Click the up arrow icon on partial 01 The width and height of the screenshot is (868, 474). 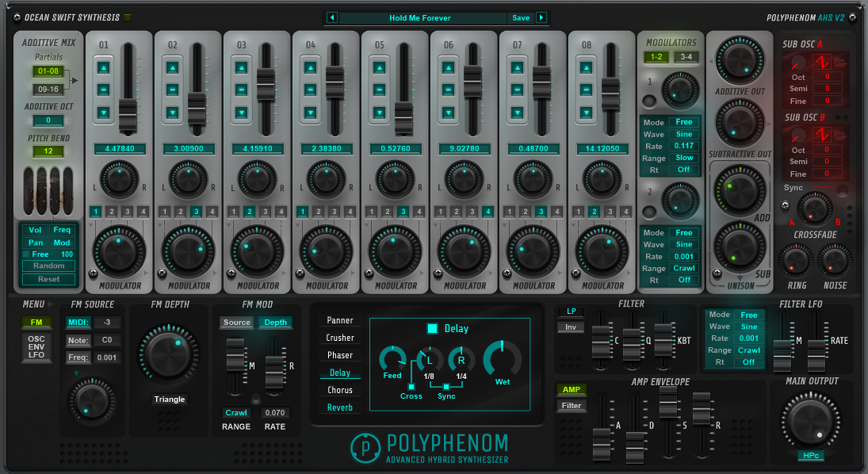click(x=104, y=68)
